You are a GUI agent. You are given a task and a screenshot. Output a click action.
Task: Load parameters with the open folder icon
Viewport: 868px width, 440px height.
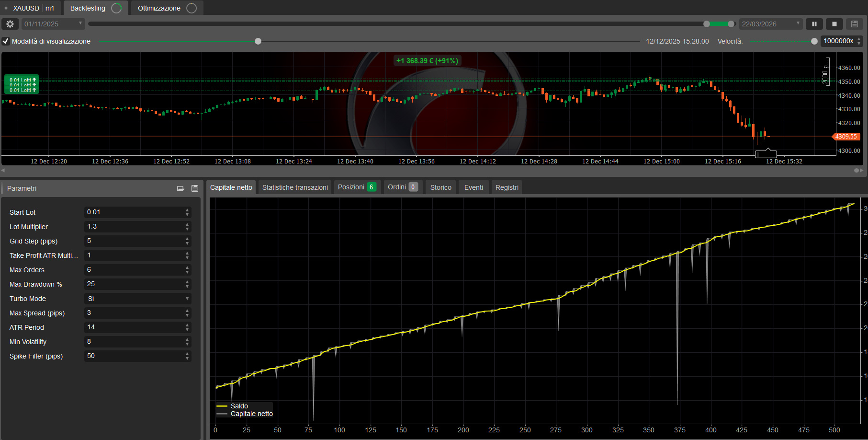click(180, 188)
